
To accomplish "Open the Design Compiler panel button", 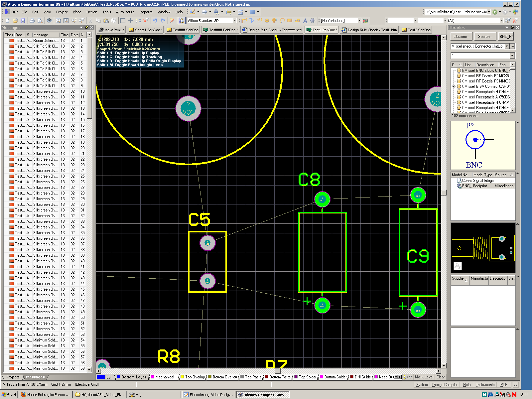I will pyautogui.click(x=445, y=385).
